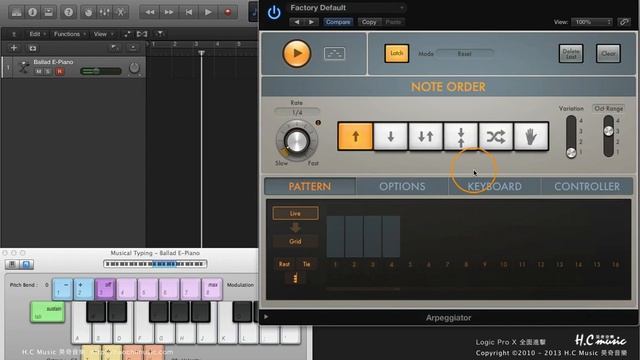Select the Random shuffle note order
The image size is (640, 360).
click(x=496, y=136)
